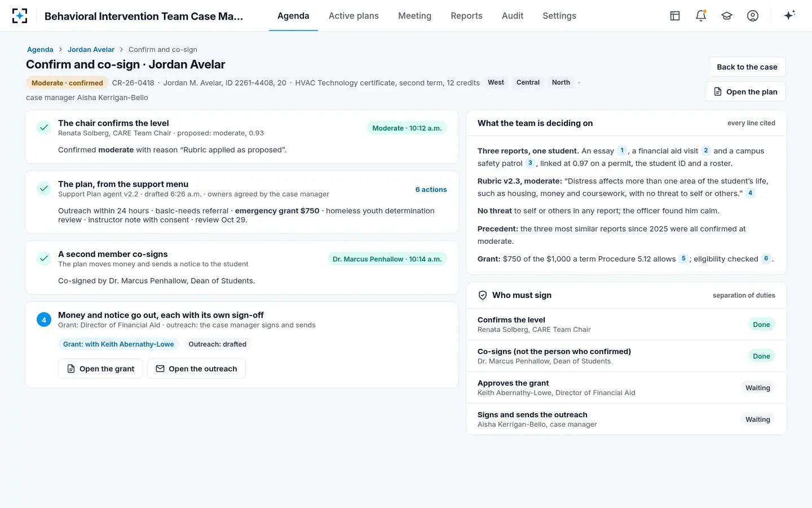Image resolution: width=812 pixels, height=508 pixels.
Task: Open the notifications bell
Action: (701, 16)
